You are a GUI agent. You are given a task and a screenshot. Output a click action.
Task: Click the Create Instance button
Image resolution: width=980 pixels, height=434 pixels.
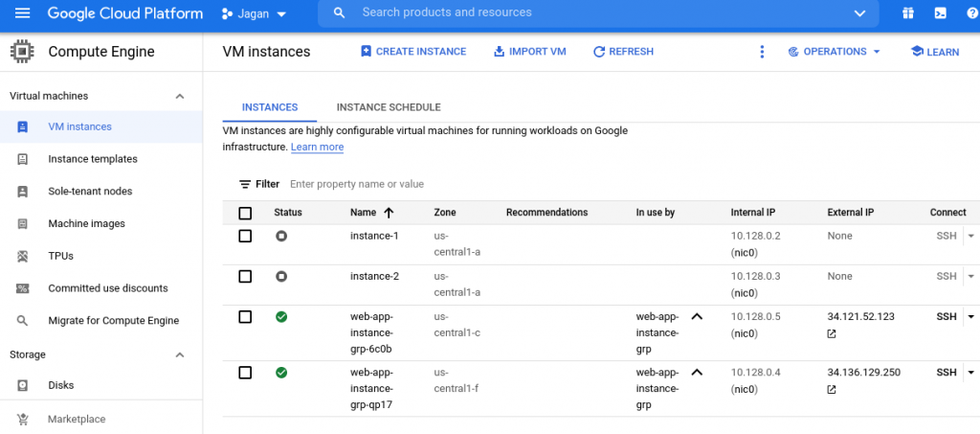click(x=413, y=52)
